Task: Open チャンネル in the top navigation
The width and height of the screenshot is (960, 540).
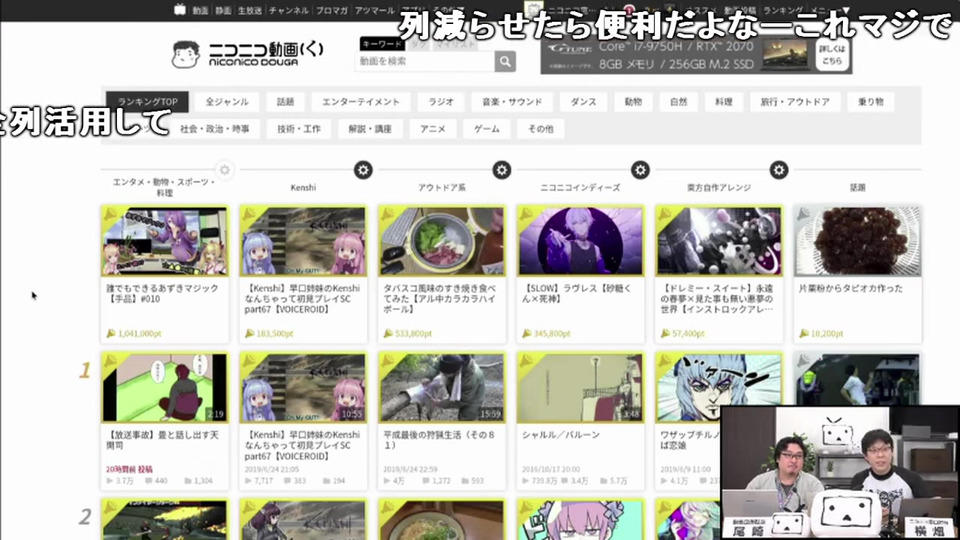Action: tap(288, 10)
